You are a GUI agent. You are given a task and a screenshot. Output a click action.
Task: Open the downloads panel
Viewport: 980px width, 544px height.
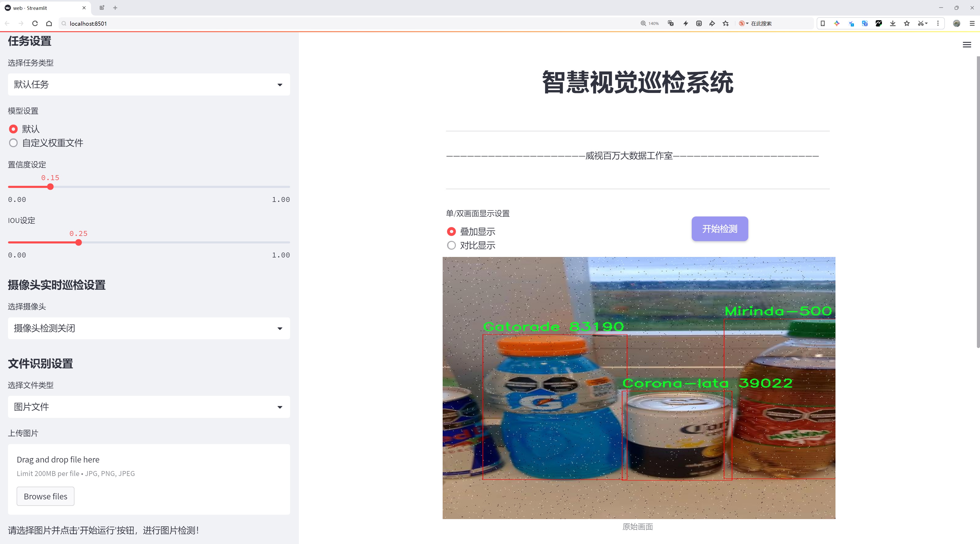893,24
